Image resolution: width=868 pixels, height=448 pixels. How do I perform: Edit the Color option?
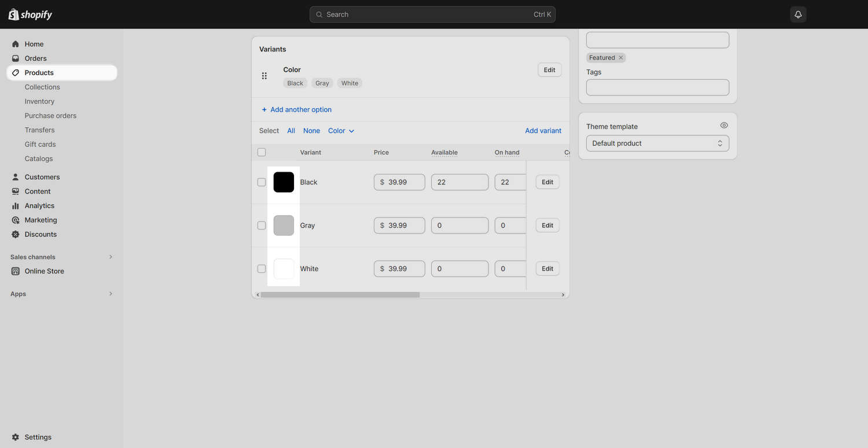[550, 70]
